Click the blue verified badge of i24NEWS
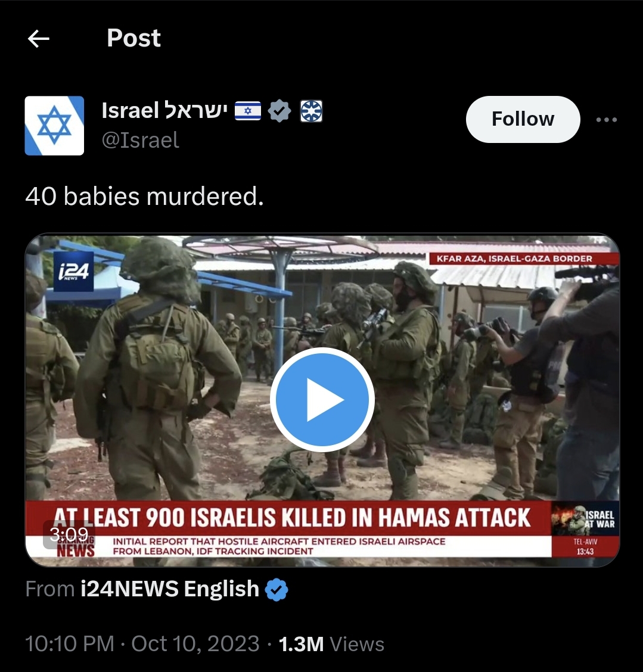Screen dimensions: 643x672 (277, 590)
